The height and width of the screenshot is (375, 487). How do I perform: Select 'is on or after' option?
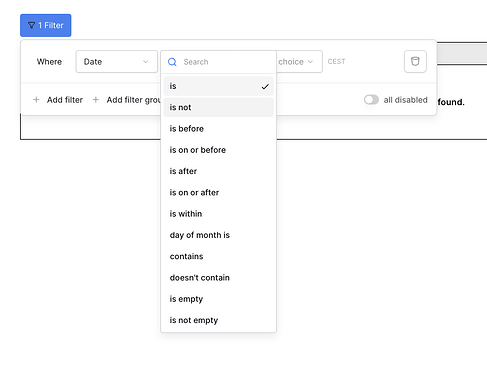click(x=218, y=193)
